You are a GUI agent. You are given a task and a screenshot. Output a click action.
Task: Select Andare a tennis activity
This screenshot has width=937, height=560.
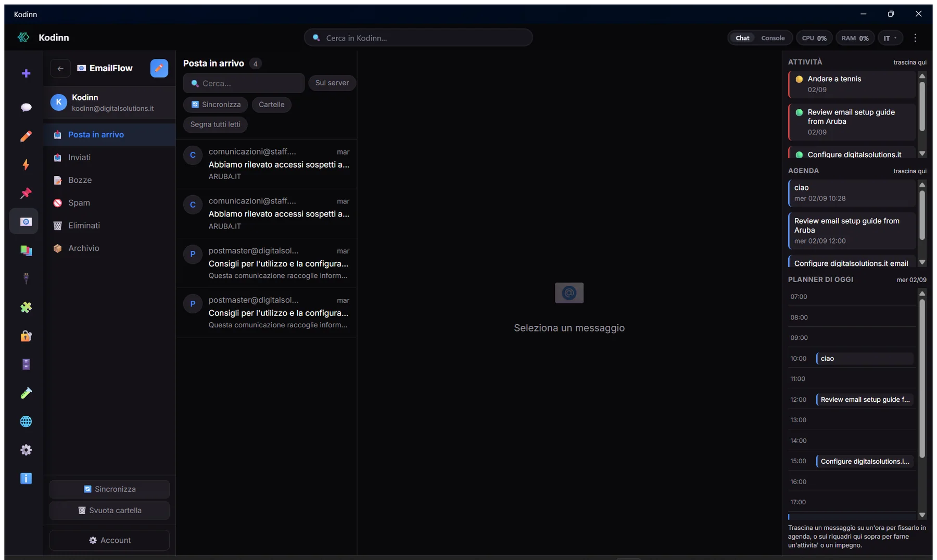pos(852,84)
